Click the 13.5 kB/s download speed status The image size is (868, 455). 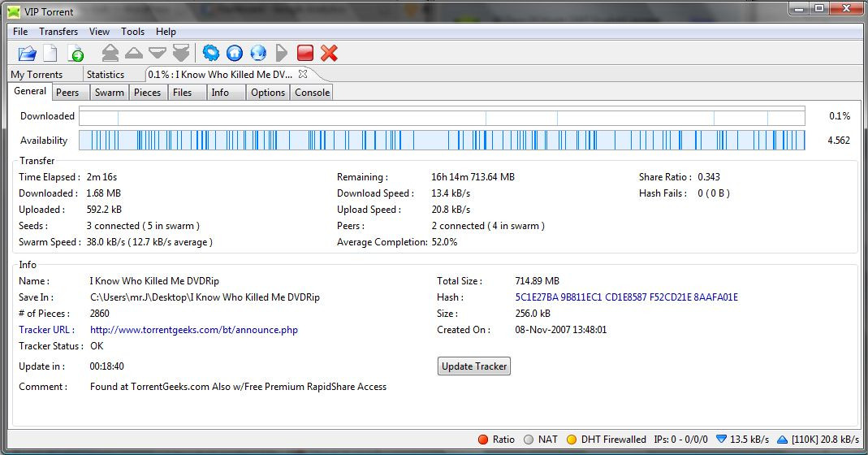tap(749, 440)
